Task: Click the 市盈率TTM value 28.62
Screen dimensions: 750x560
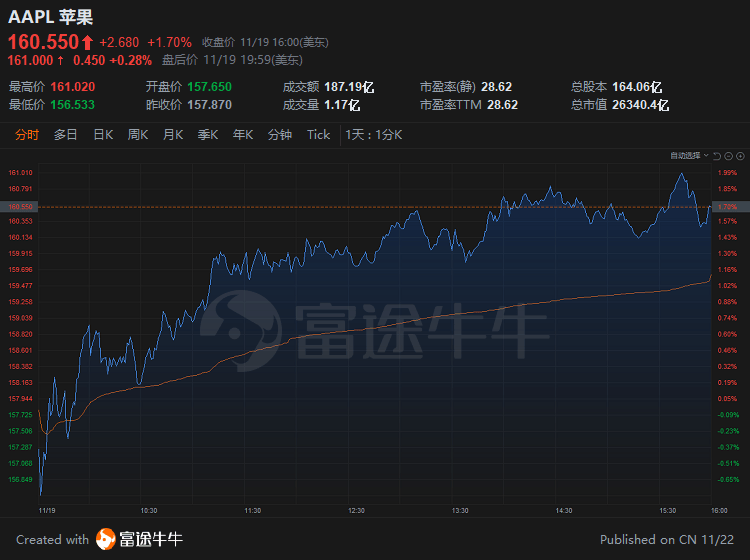Action: tap(502, 105)
